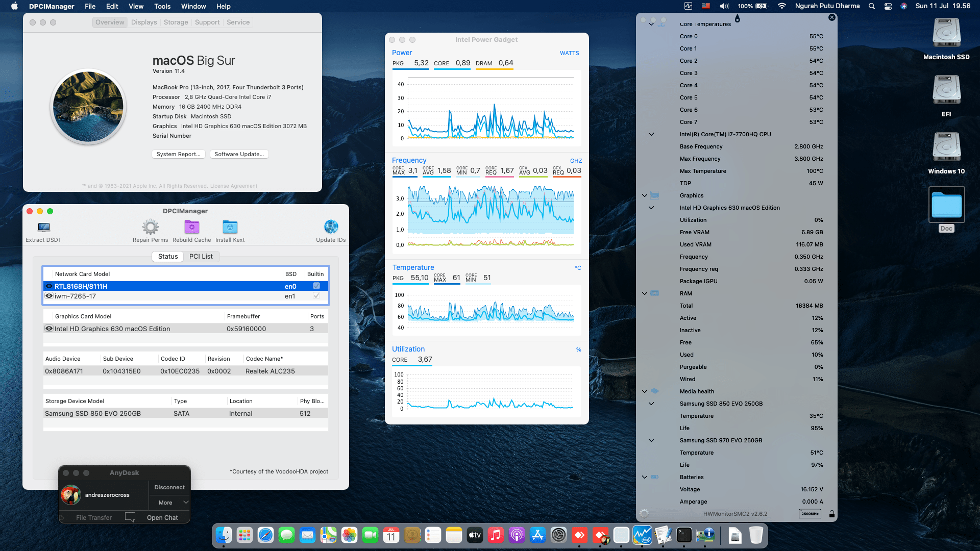Viewport: 980px width, 551px height.
Task: Collapse Intel HD Graphics 630 group in HWMonitor
Action: pyautogui.click(x=651, y=208)
